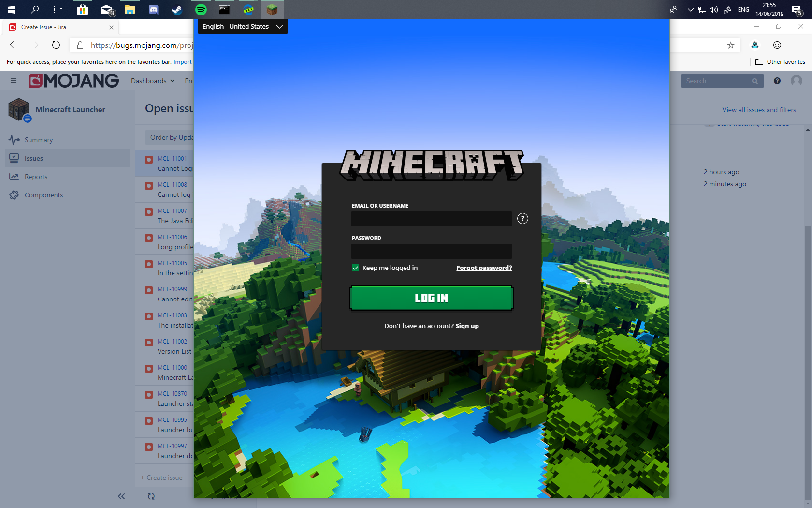This screenshot has width=812, height=508.
Task: Follow the Sign up link
Action: click(x=467, y=326)
